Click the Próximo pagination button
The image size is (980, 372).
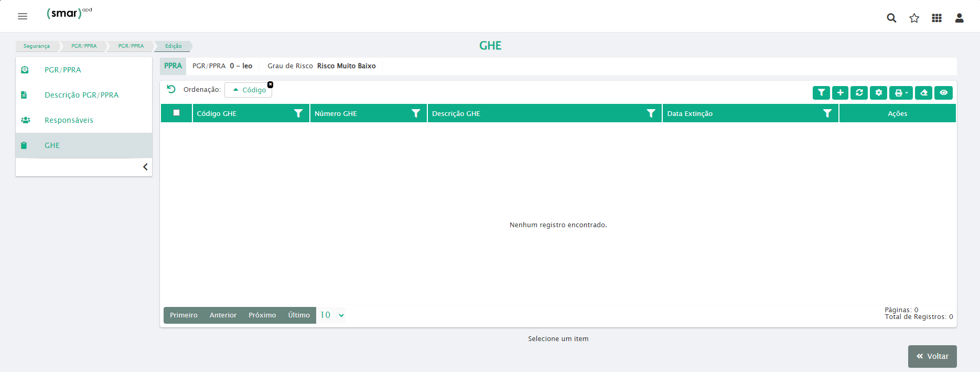click(x=262, y=315)
